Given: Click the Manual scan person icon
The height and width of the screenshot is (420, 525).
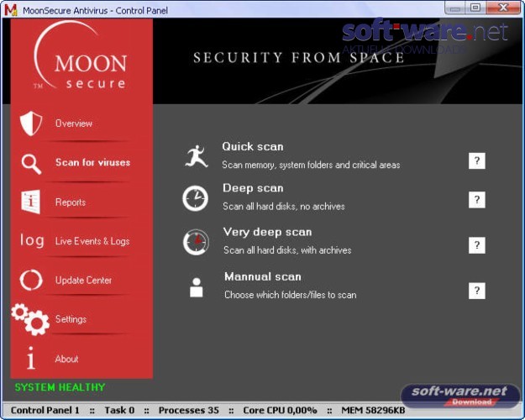Looking at the screenshot, I should 197,287.
